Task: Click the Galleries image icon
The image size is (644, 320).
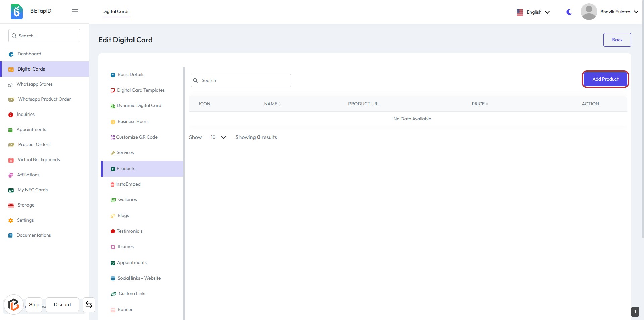Action: [113, 200]
